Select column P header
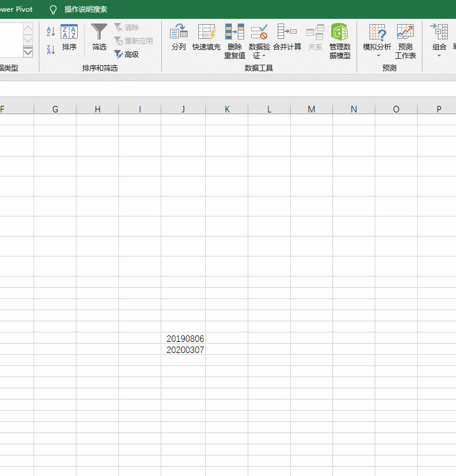The width and height of the screenshot is (456, 476). (x=437, y=109)
